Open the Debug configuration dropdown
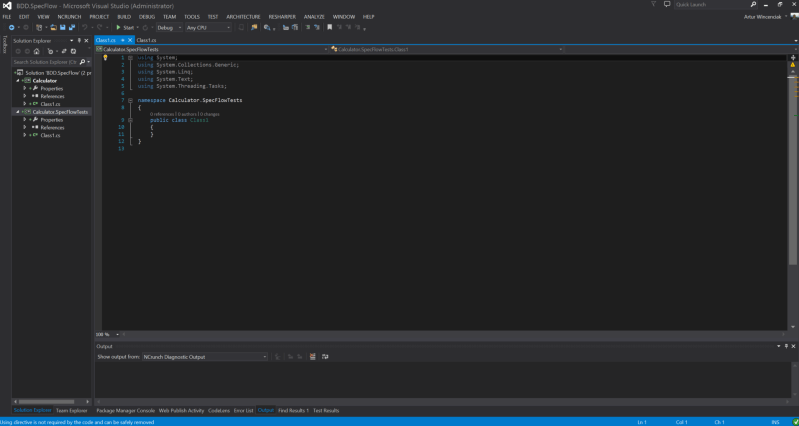Viewport: 799px width, 426px height. [168, 28]
